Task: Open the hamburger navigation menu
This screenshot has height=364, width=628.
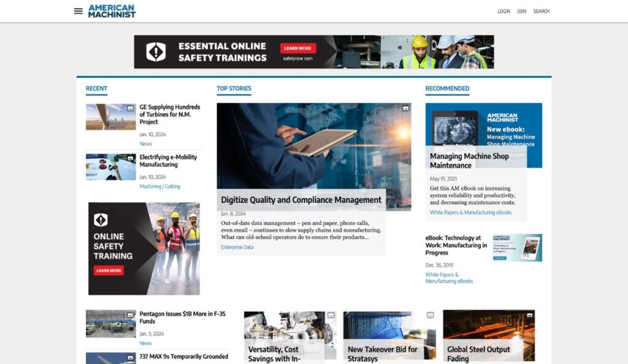Action: (x=78, y=10)
